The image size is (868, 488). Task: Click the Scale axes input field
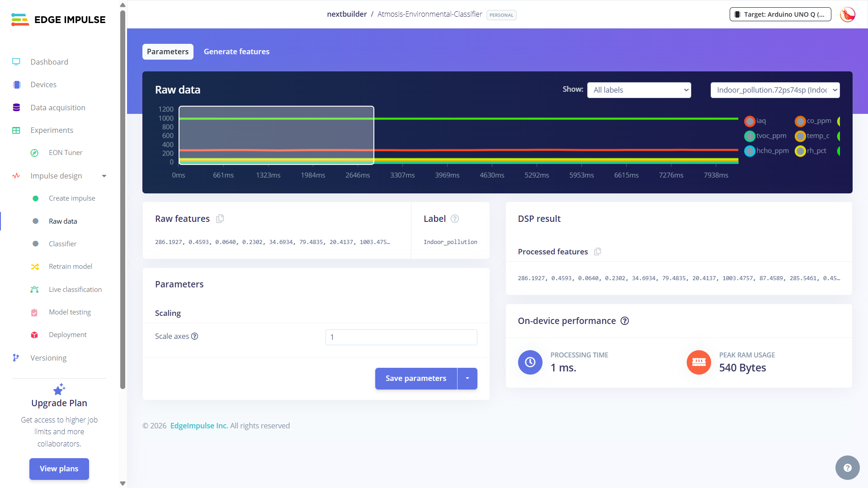[401, 337]
